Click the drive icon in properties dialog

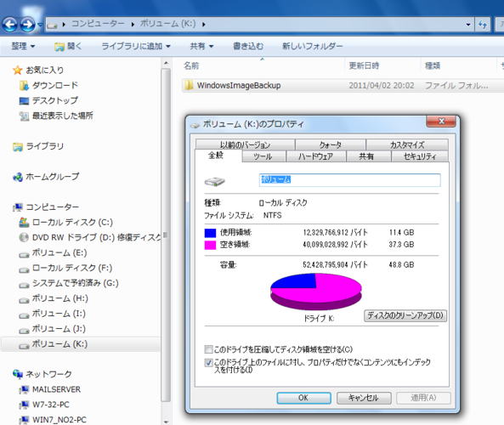point(215,181)
